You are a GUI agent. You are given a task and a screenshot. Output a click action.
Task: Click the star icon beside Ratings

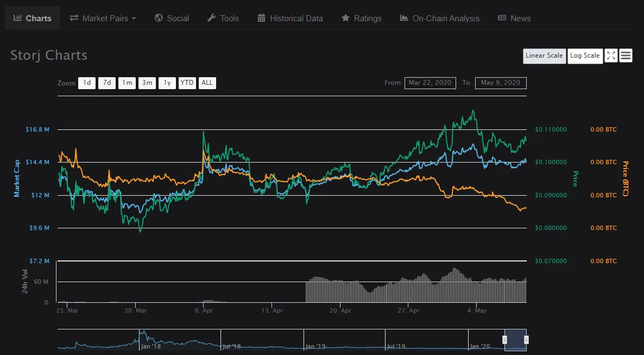pos(345,18)
